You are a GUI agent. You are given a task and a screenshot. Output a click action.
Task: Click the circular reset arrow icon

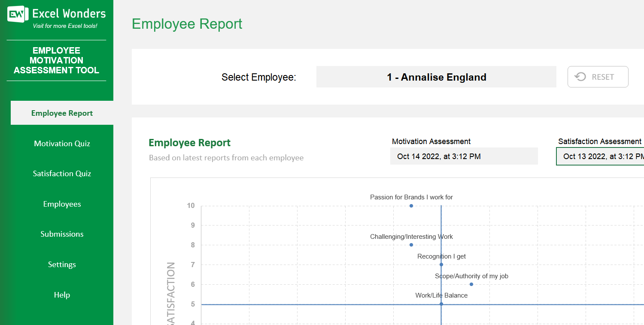[x=581, y=77]
